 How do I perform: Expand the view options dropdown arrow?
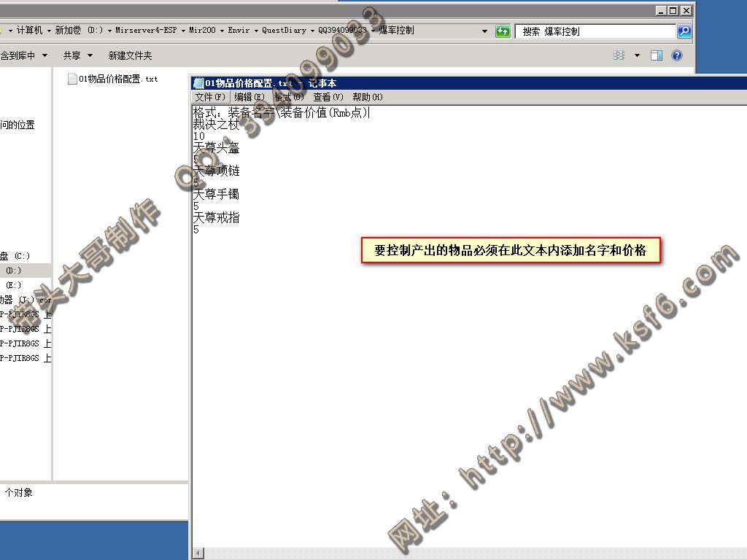[x=636, y=55]
